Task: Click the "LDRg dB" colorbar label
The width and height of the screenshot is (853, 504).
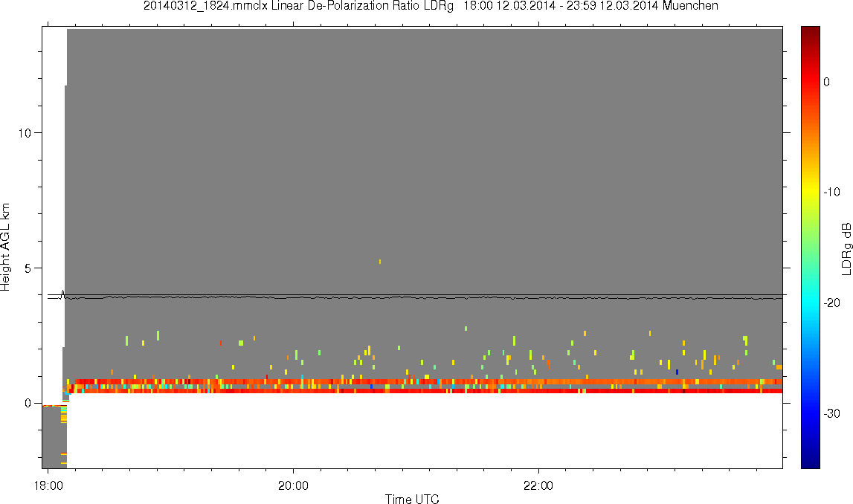Action: coord(846,248)
